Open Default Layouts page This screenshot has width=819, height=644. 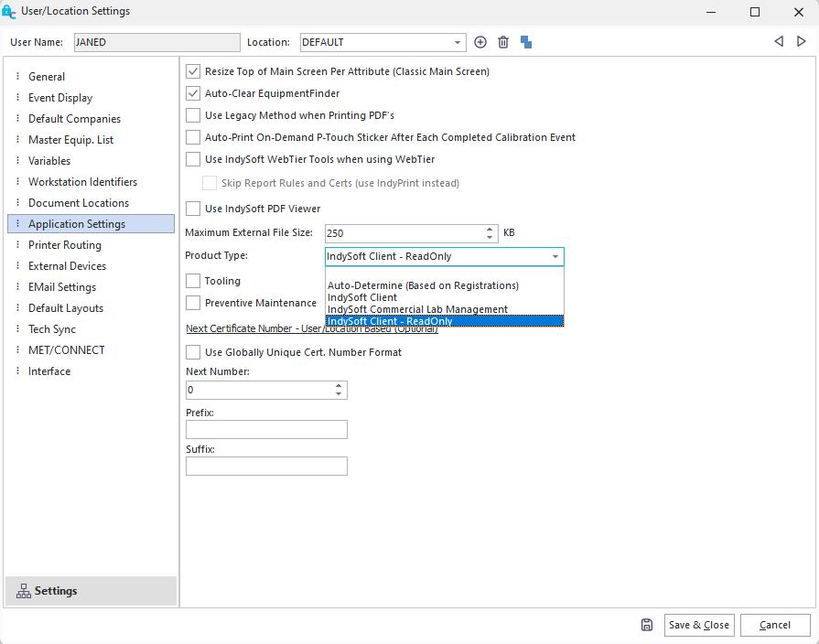(x=91, y=308)
